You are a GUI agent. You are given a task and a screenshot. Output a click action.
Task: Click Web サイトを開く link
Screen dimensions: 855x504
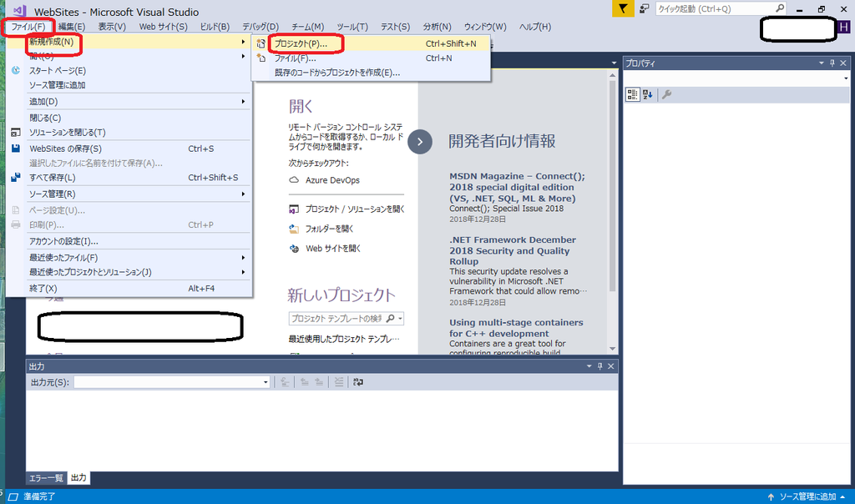333,249
